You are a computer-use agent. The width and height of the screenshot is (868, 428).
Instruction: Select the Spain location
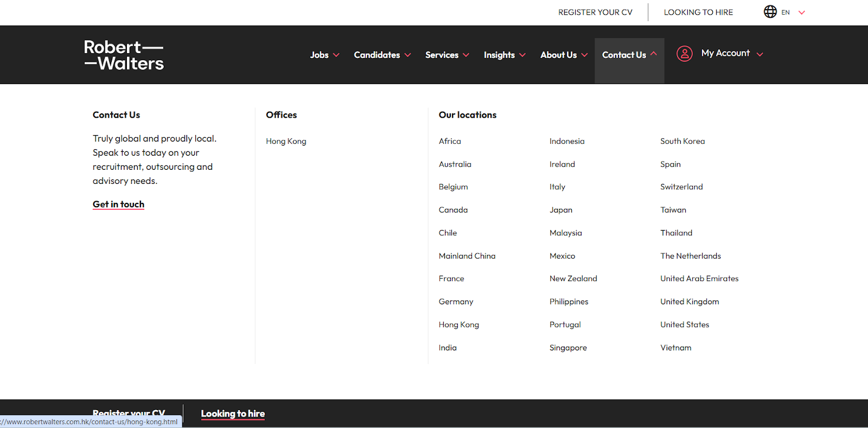tap(670, 164)
